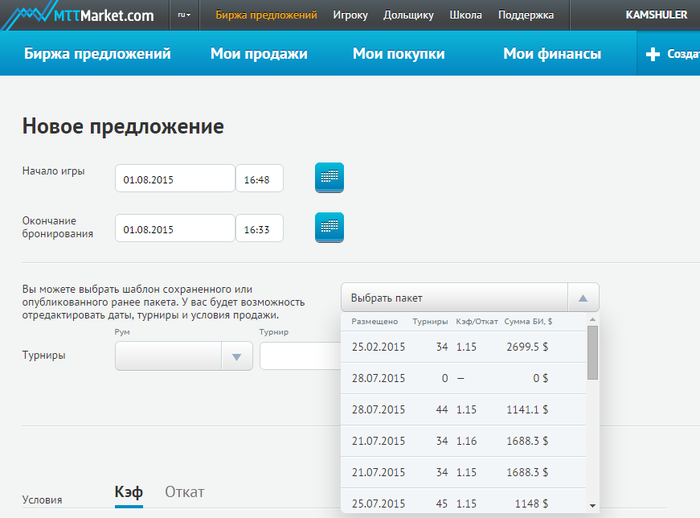This screenshot has height=518, width=700.
Task: Click the KAMSHULER user name
Action: (x=656, y=15)
